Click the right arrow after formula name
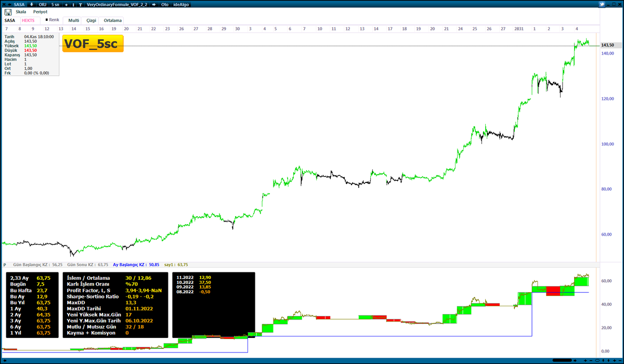The width and height of the screenshot is (624, 364). [153, 4]
